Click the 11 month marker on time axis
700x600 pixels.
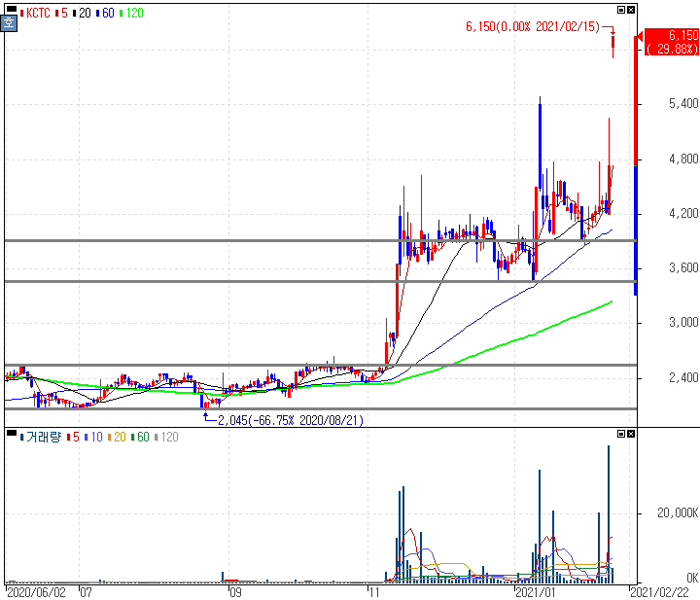[x=374, y=592]
